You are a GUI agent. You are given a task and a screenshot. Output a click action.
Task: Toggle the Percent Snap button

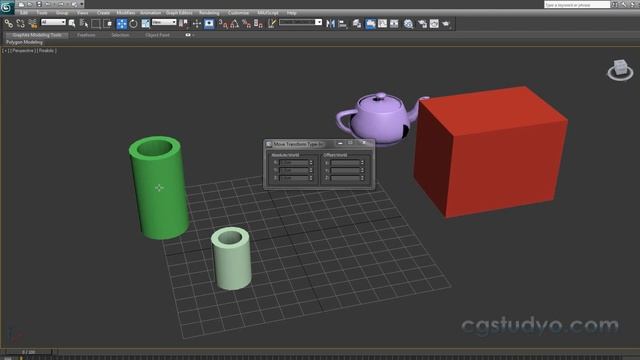[246, 24]
